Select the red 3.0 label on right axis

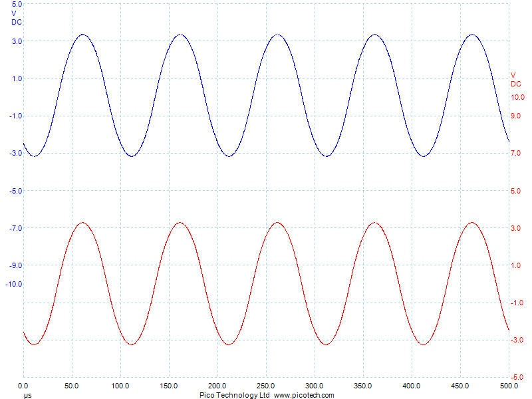coord(516,228)
